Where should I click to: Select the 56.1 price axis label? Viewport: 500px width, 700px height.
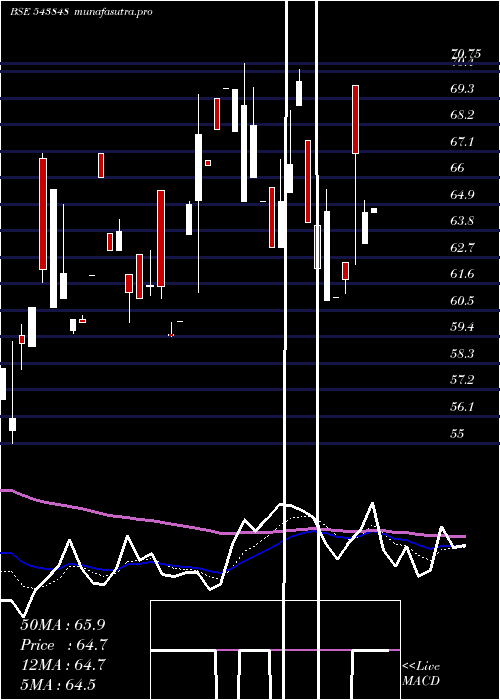(462, 407)
